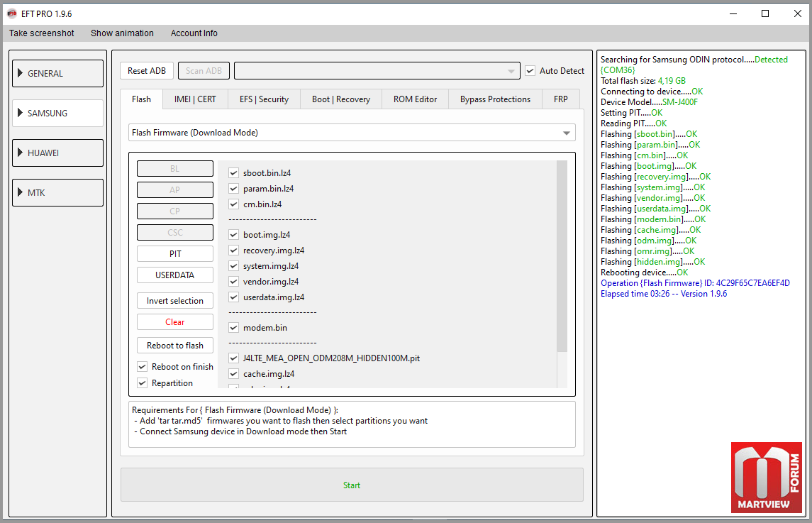
Task: Expand the HUAWEI sidebar section
Action: [57, 153]
